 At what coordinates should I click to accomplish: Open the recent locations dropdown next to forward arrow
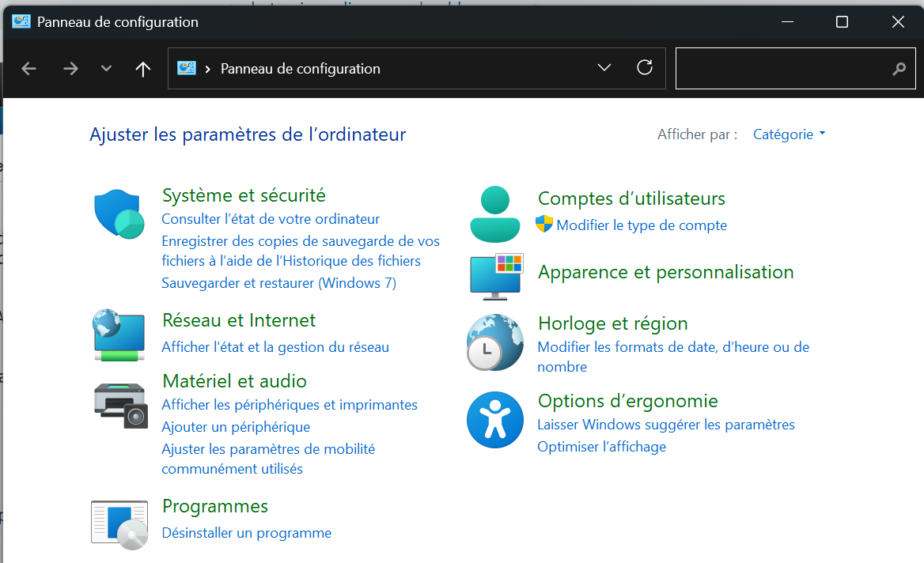click(106, 68)
